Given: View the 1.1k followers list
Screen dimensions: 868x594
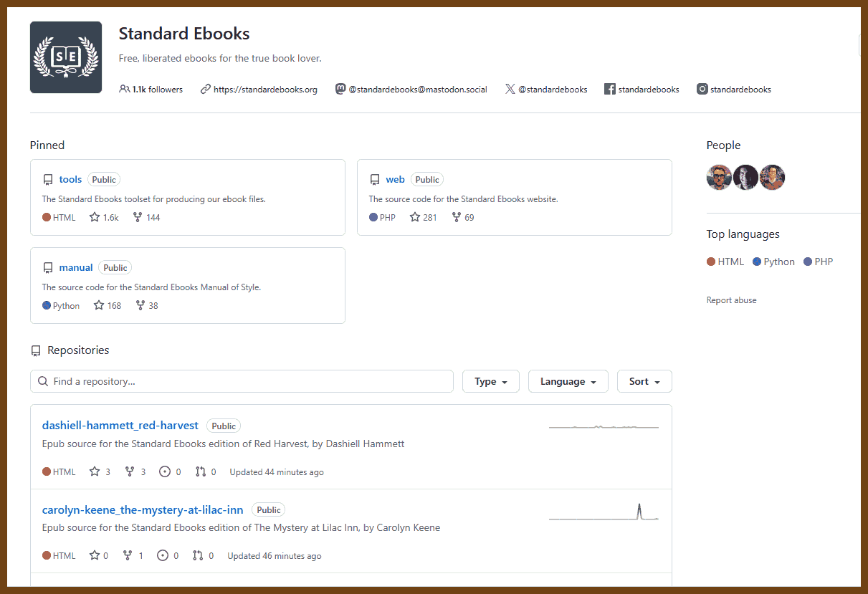Looking at the screenshot, I should [x=157, y=90].
